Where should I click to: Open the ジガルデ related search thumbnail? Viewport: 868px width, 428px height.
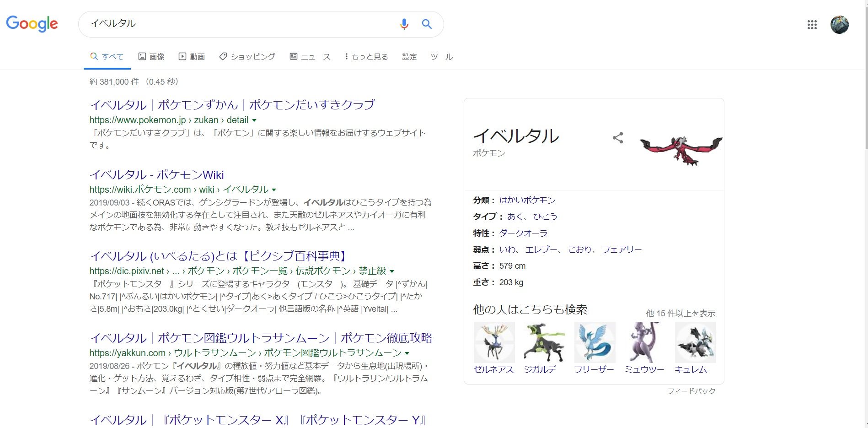pos(545,342)
